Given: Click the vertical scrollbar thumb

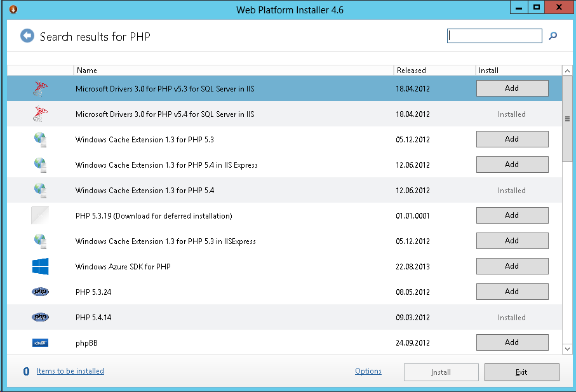Looking at the screenshot, I should [567, 119].
